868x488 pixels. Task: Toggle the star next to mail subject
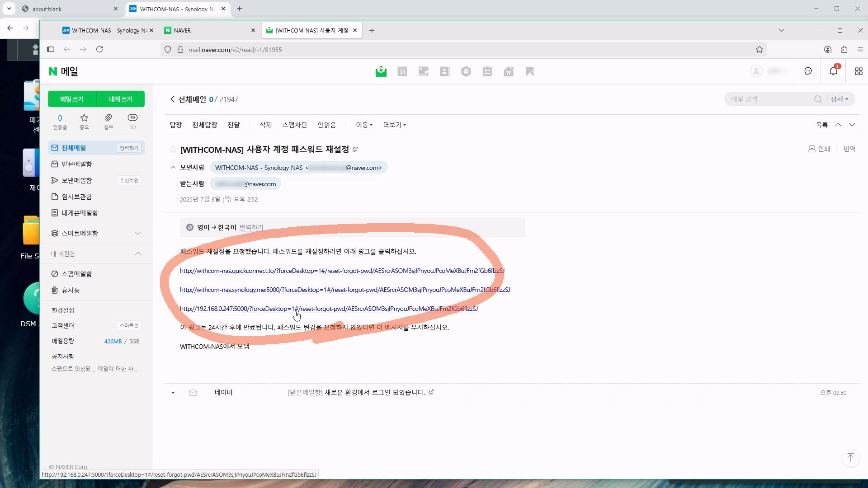(x=173, y=149)
